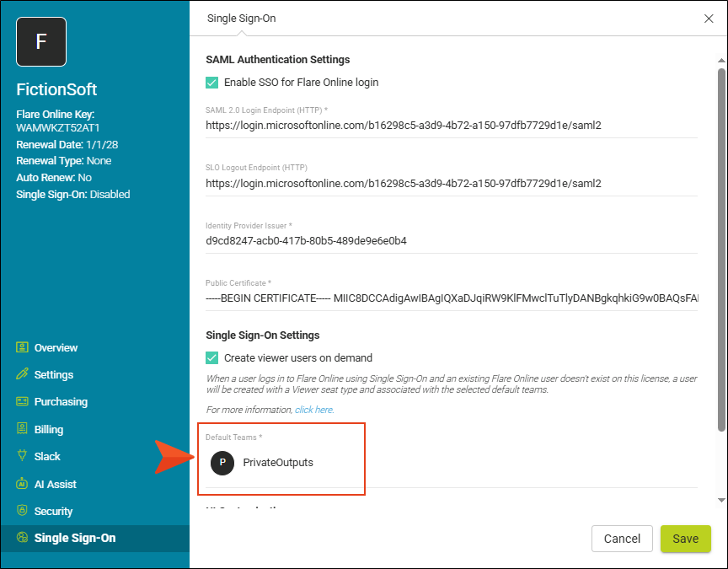Click the FictionSoft avatar letter F
The height and width of the screenshot is (569, 728).
coord(41,42)
